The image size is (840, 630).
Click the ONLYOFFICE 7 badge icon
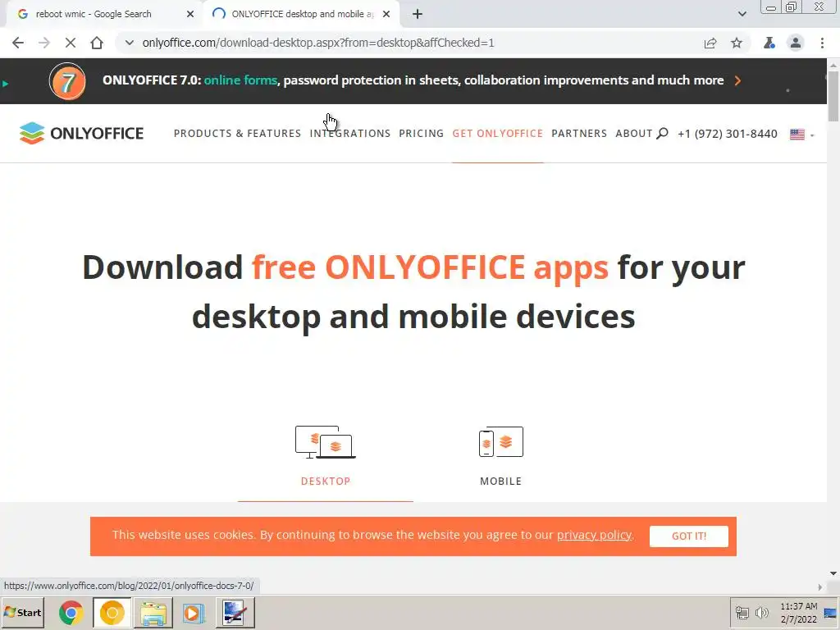point(67,81)
